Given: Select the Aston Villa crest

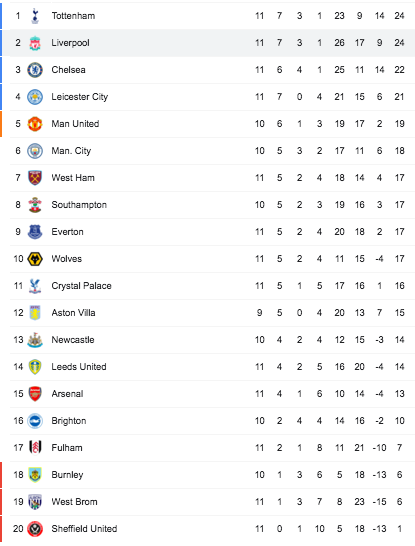Looking at the screenshot, I should pos(35,313).
